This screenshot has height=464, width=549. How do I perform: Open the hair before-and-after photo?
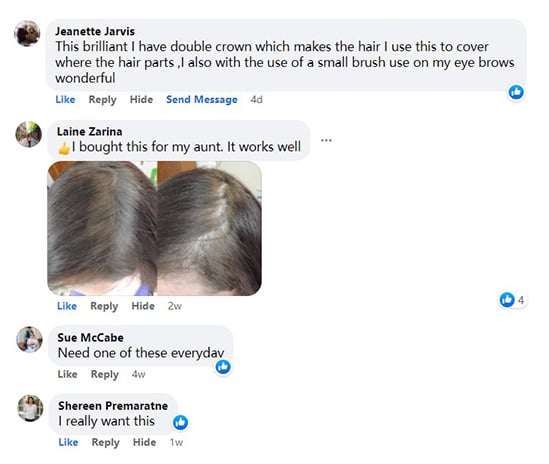tap(154, 228)
